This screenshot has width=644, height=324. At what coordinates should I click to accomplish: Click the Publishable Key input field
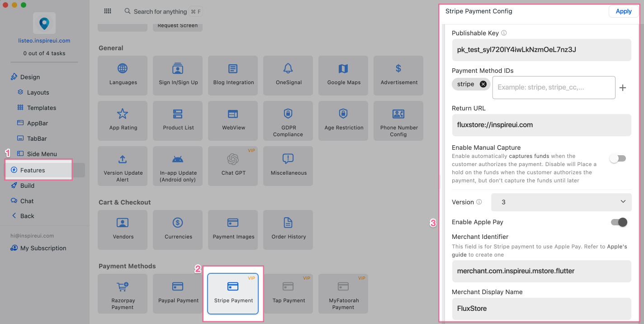point(541,50)
